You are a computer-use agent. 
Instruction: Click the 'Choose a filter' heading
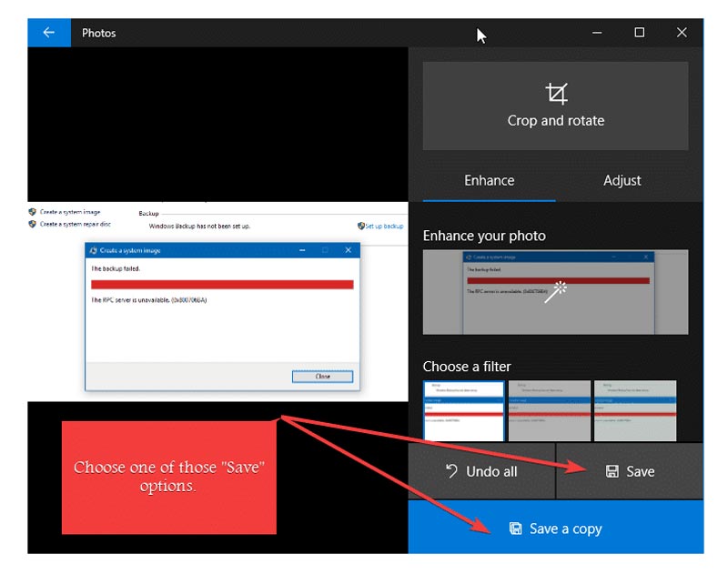[467, 367]
